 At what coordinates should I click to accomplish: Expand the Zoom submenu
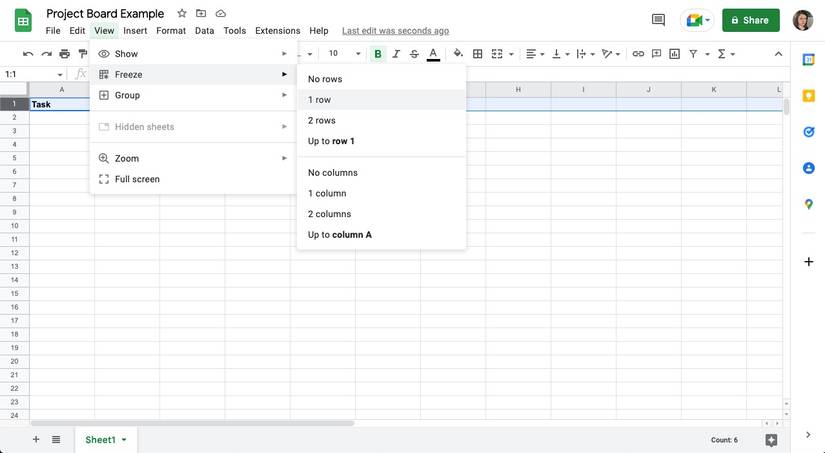click(193, 158)
